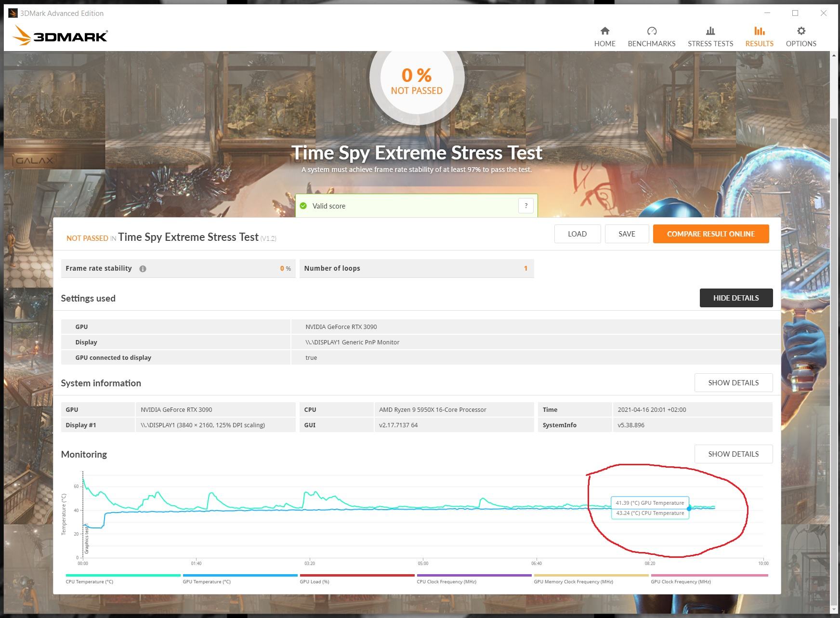Click the SAVE button
This screenshot has width=840, height=618.
coord(627,234)
